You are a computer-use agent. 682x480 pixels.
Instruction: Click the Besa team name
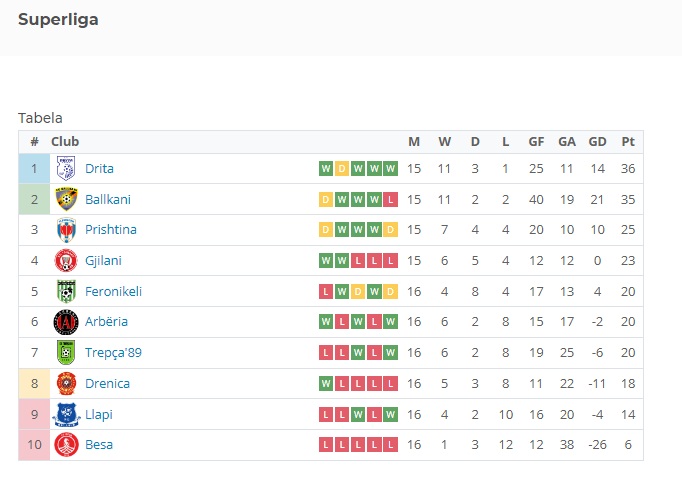click(99, 445)
